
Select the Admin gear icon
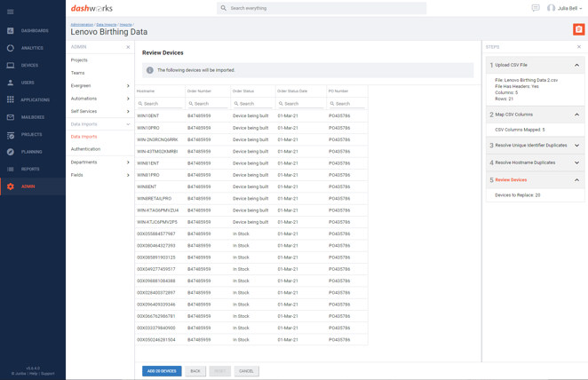pyautogui.click(x=11, y=186)
